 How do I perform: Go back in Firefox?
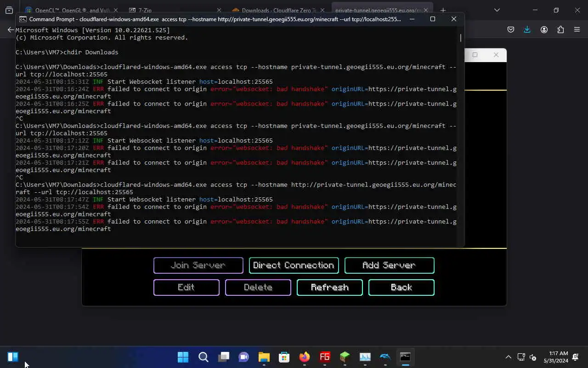[x=11, y=30]
